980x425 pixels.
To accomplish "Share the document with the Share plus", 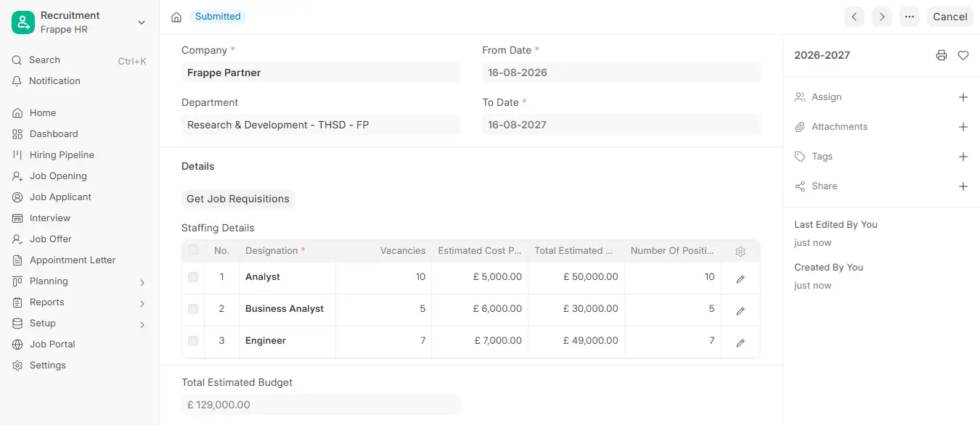I will (x=963, y=186).
